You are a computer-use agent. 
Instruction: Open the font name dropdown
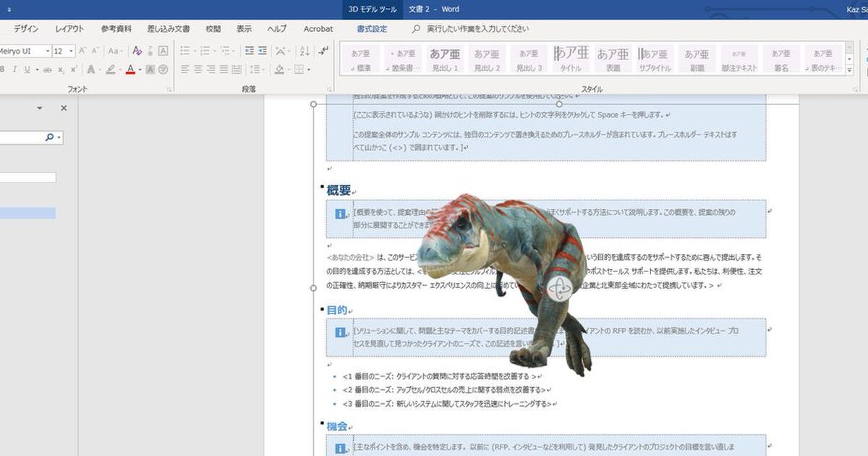[x=48, y=51]
